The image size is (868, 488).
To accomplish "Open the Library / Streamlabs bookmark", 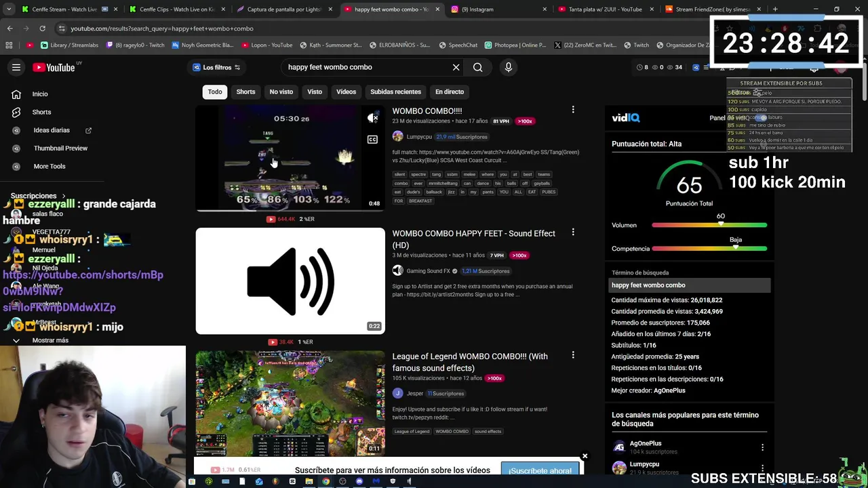I will pyautogui.click(x=69, y=45).
